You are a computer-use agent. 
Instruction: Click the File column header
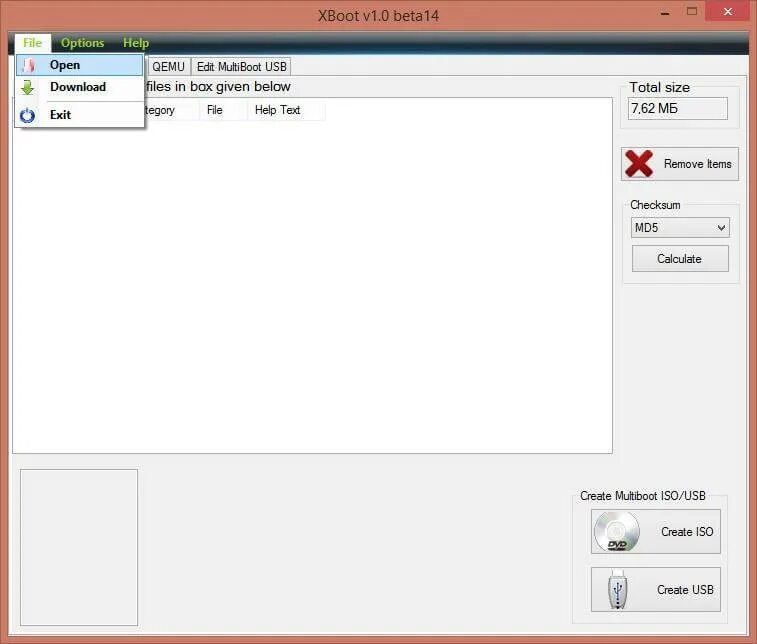[222, 110]
